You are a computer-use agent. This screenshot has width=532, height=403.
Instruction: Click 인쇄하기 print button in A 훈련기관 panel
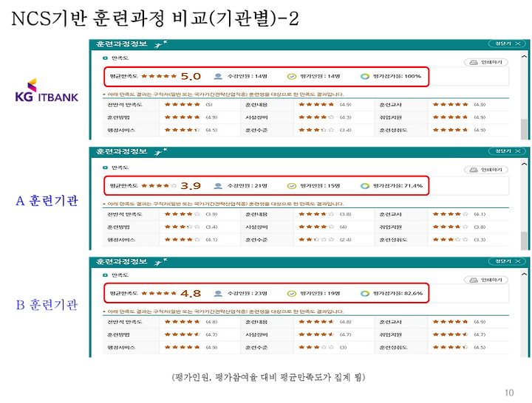[x=486, y=170]
